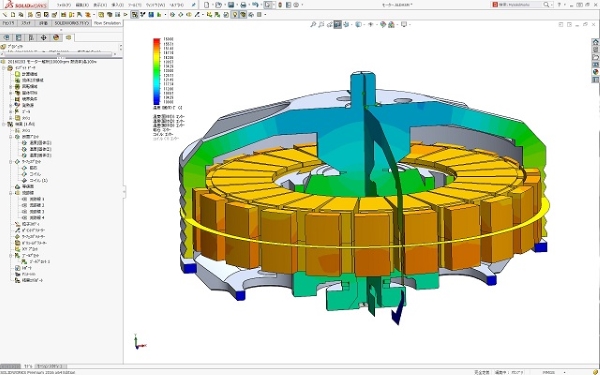This screenshot has height=375, width=600.
Task: Select the Flow Simulation analysis tree tab icon
Action: click(x=68, y=38)
